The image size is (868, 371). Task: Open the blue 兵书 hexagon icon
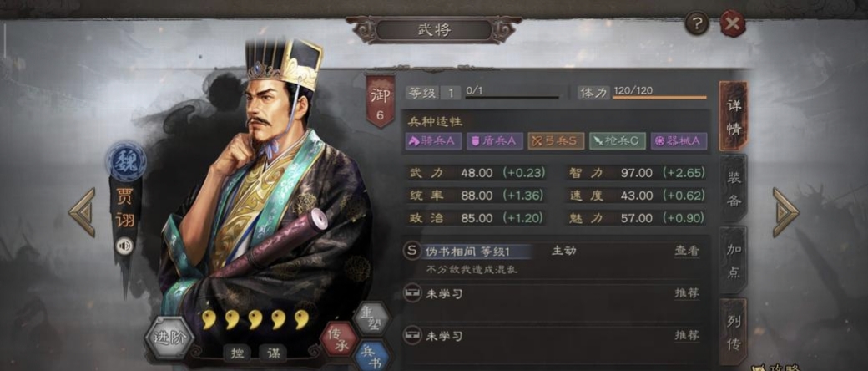pos(371,355)
